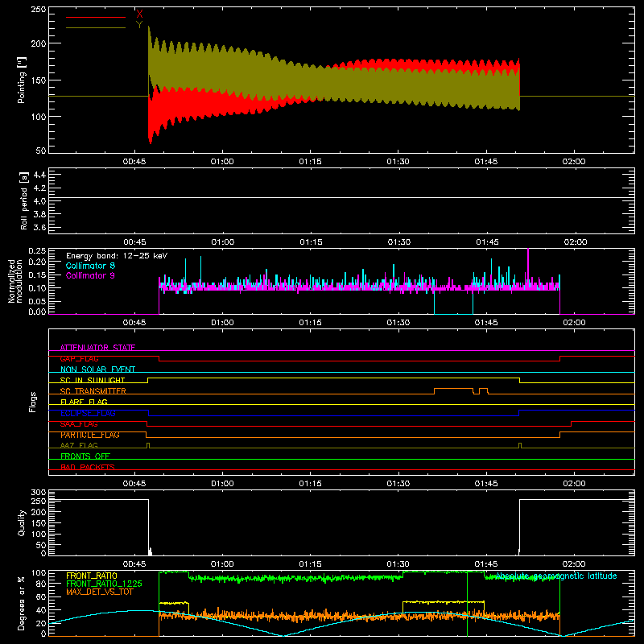Select the green FRONT_RATIO_1225 legend text
This screenshot has height=644, width=644.
105,584
